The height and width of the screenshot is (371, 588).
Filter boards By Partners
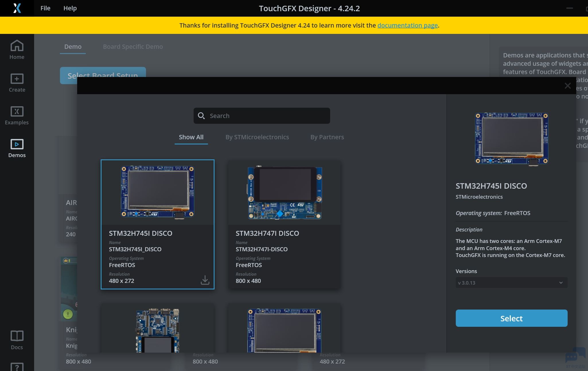tap(327, 137)
